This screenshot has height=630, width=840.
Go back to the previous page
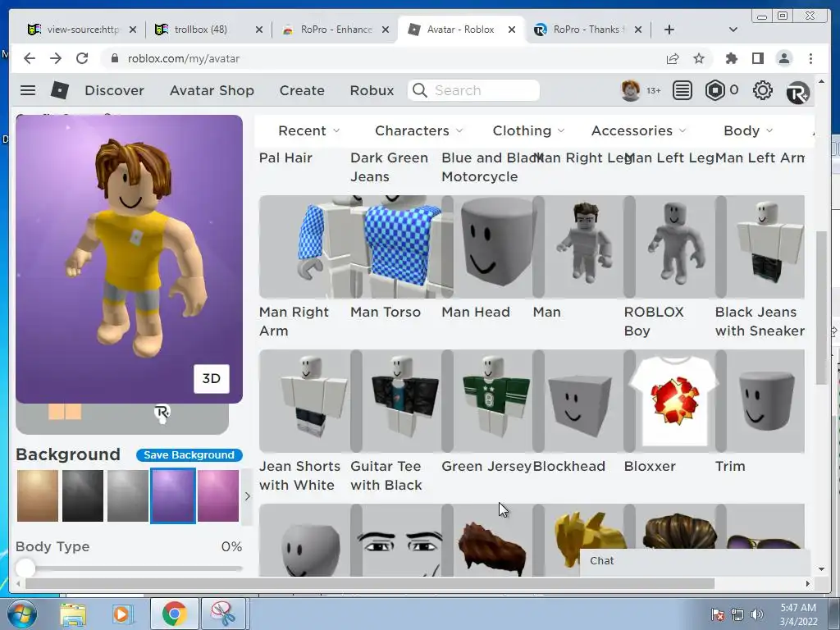tap(30, 58)
